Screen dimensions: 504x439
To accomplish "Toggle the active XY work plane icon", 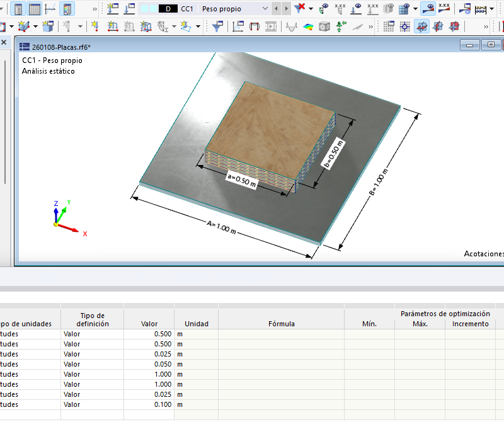I will pyautogui.click(x=421, y=26).
